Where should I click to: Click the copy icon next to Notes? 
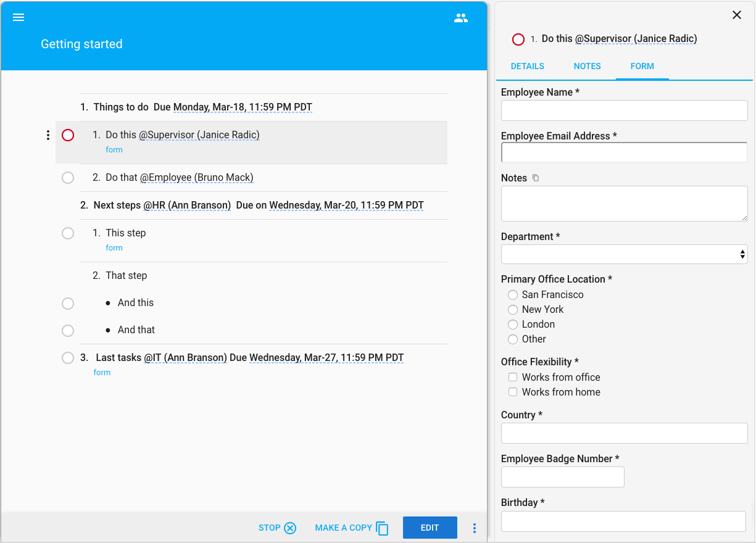click(x=536, y=178)
